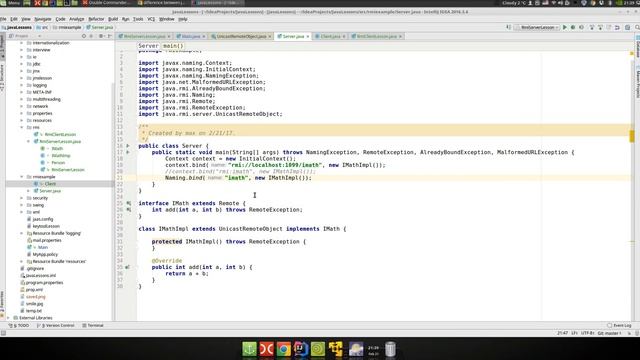Close the Server.java editor tab
This screenshot has height=360, width=640.
click(x=308, y=36)
